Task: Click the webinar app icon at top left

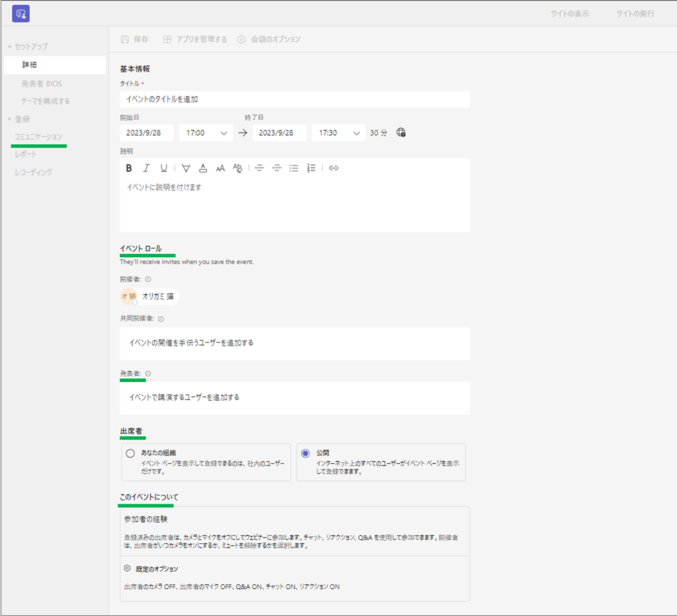Action: pyautogui.click(x=20, y=13)
